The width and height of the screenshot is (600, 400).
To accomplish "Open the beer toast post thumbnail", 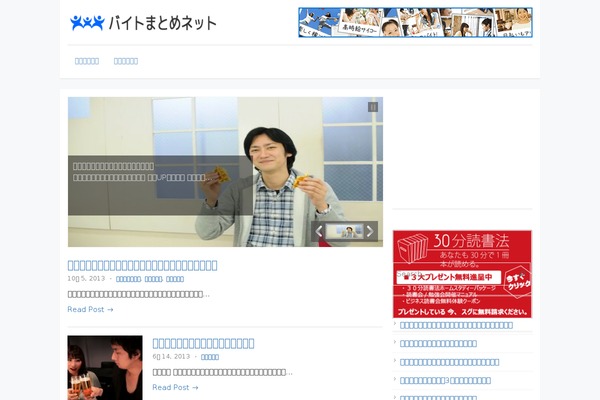I will pyautogui.click(x=105, y=368).
